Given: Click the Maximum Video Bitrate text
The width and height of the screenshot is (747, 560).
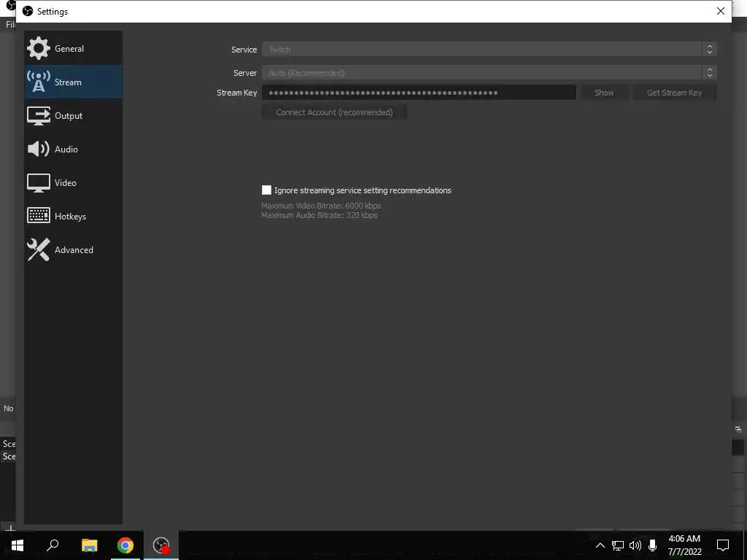Looking at the screenshot, I should (x=321, y=206).
